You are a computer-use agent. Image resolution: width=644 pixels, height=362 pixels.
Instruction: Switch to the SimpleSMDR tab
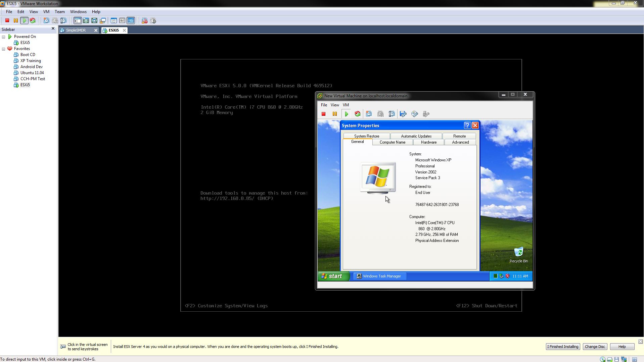tap(76, 30)
